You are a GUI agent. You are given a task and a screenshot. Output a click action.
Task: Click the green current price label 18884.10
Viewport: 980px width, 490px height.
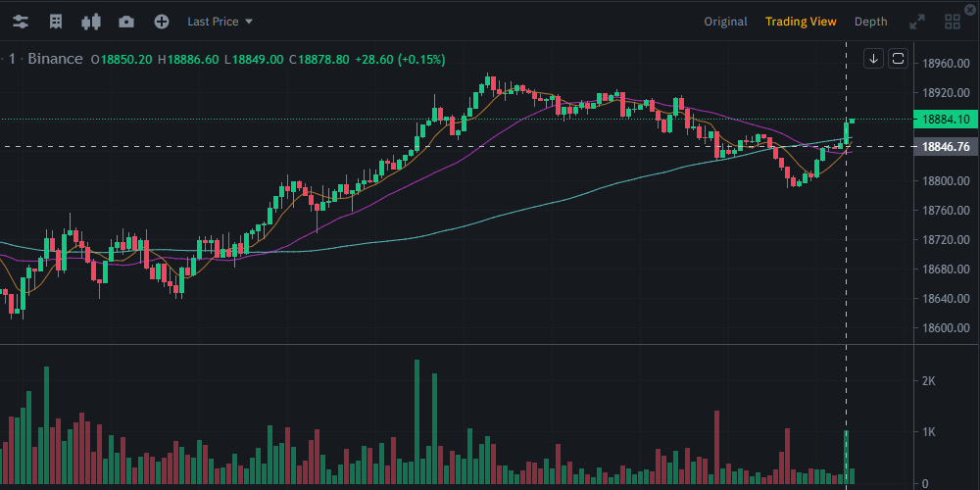946,120
